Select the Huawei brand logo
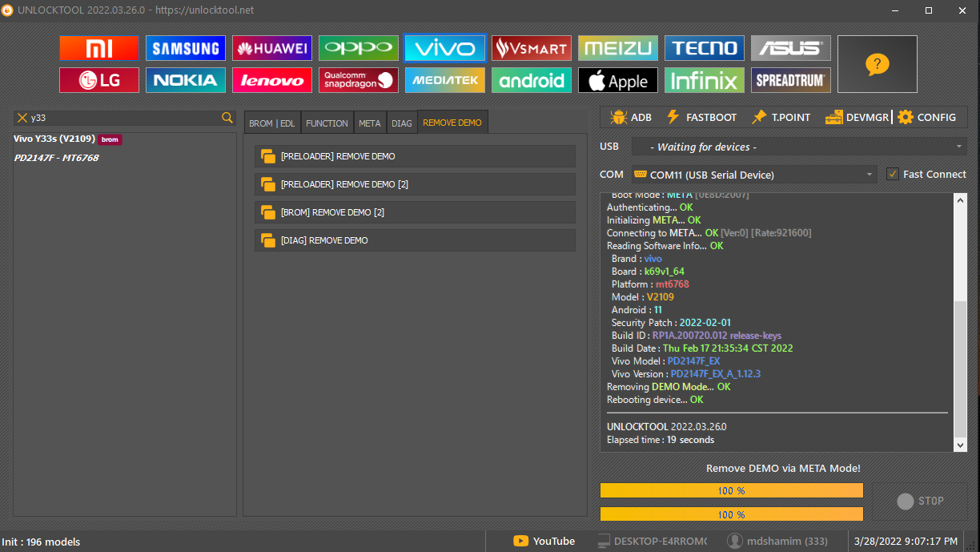 (x=272, y=48)
